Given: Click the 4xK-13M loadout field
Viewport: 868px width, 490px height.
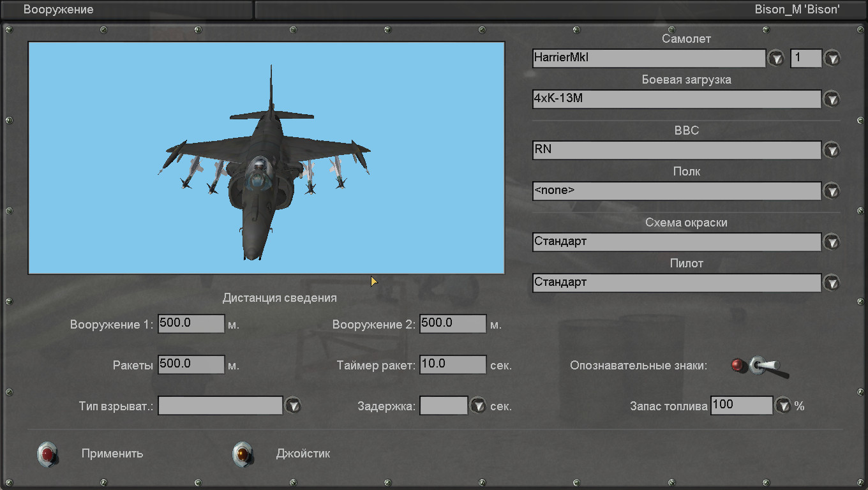Looking at the screenshot, I should [x=677, y=99].
